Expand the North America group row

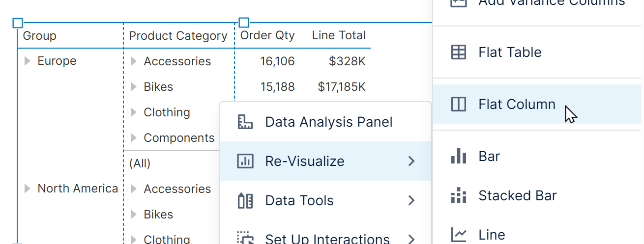click(x=28, y=189)
